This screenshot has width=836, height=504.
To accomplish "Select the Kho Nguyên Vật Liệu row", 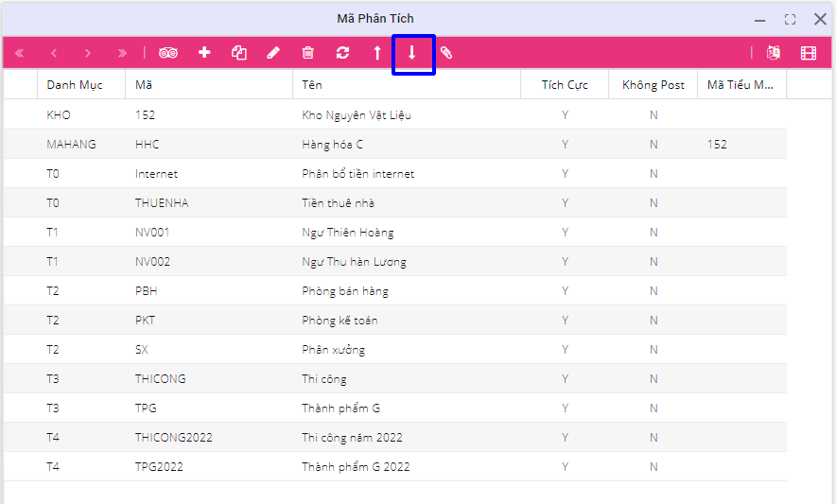I will 356,115.
